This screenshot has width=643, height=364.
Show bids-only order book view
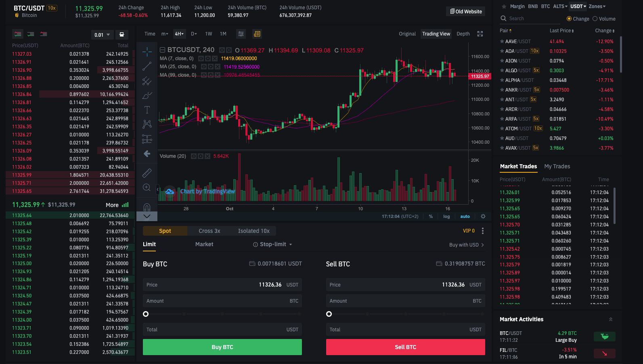(x=31, y=34)
